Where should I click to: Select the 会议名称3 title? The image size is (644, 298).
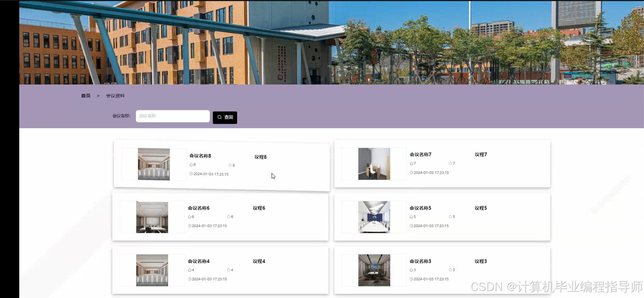click(421, 261)
